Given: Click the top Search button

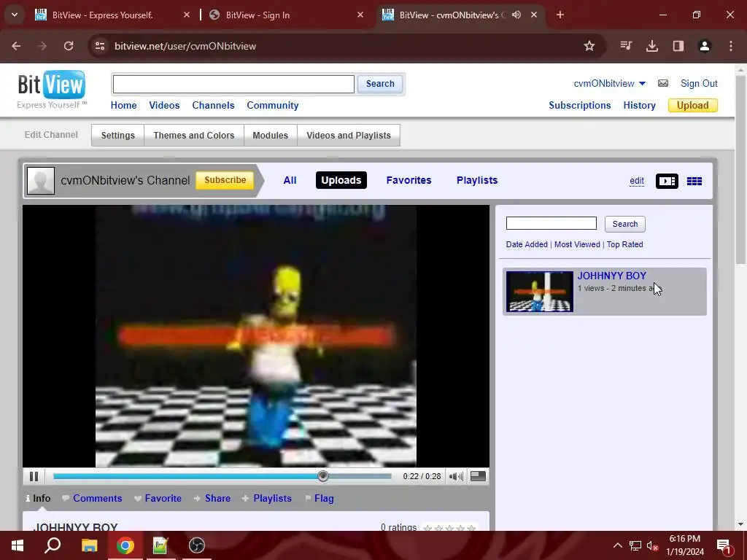Looking at the screenshot, I should 379,84.
